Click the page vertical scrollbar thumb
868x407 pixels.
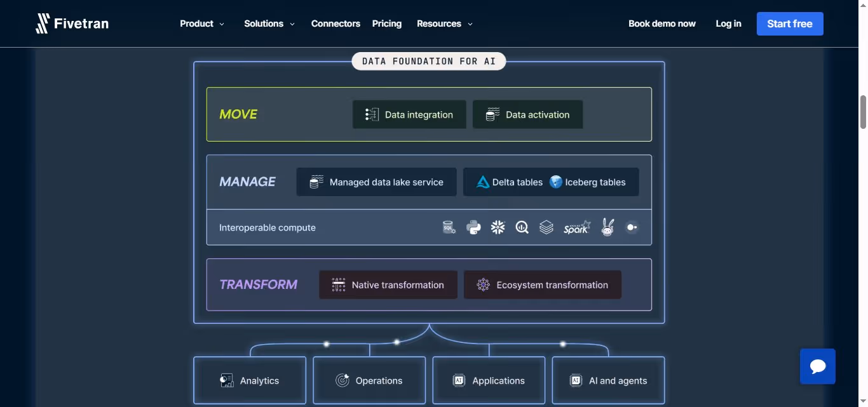[x=863, y=112]
